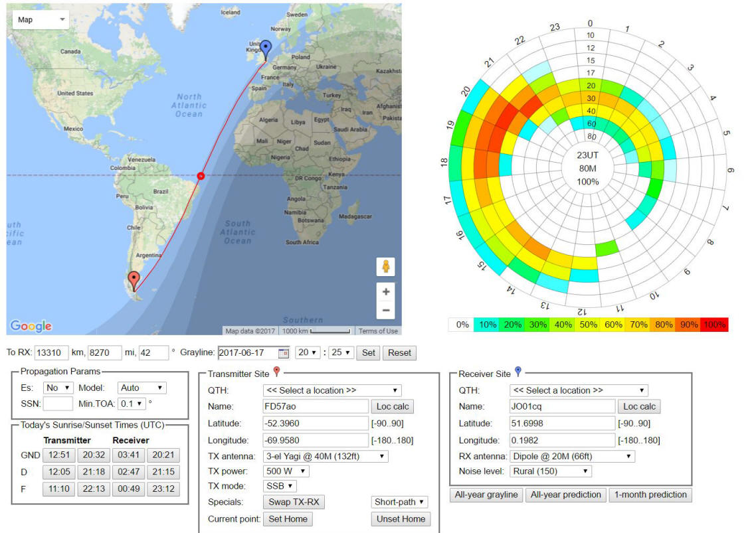Image resolution: width=756 pixels, height=533 pixels.
Task: Open the grayline date calendar picker
Action: point(284,353)
